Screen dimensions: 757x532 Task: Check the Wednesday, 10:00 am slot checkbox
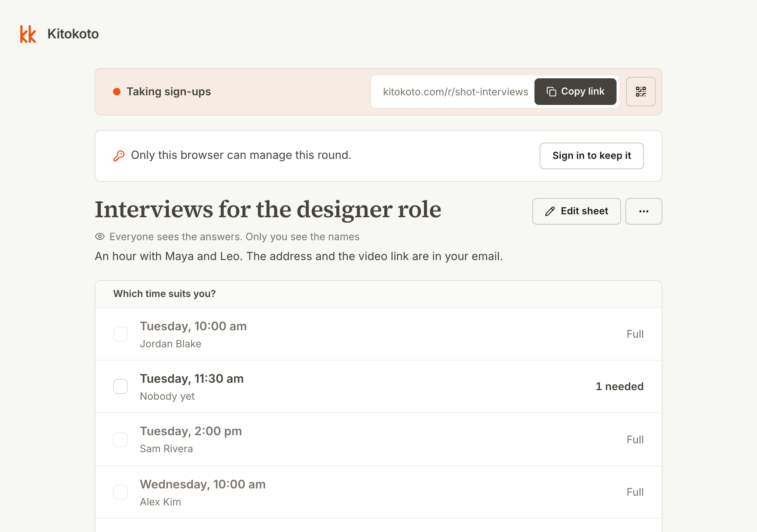tap(120, 492)
